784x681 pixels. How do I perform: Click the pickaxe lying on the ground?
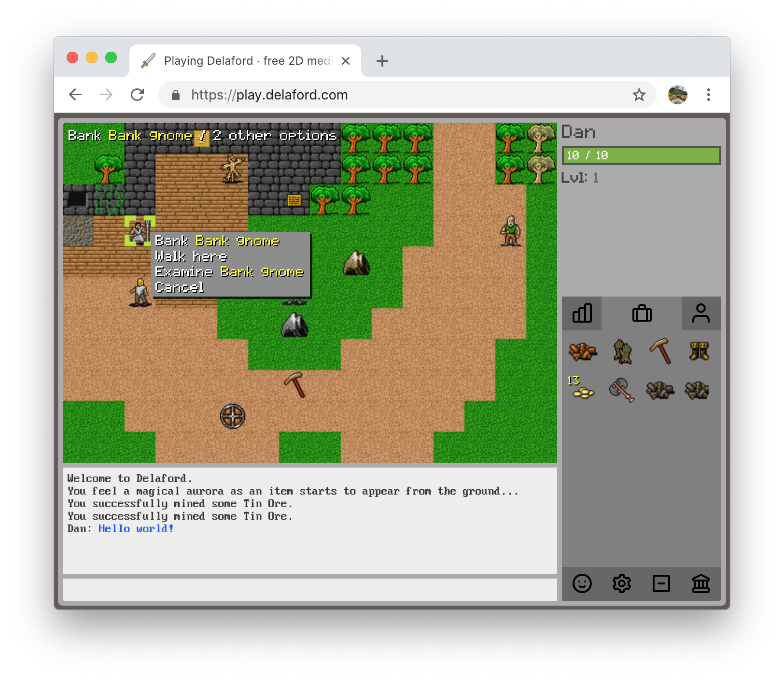(x=295, y=384)
